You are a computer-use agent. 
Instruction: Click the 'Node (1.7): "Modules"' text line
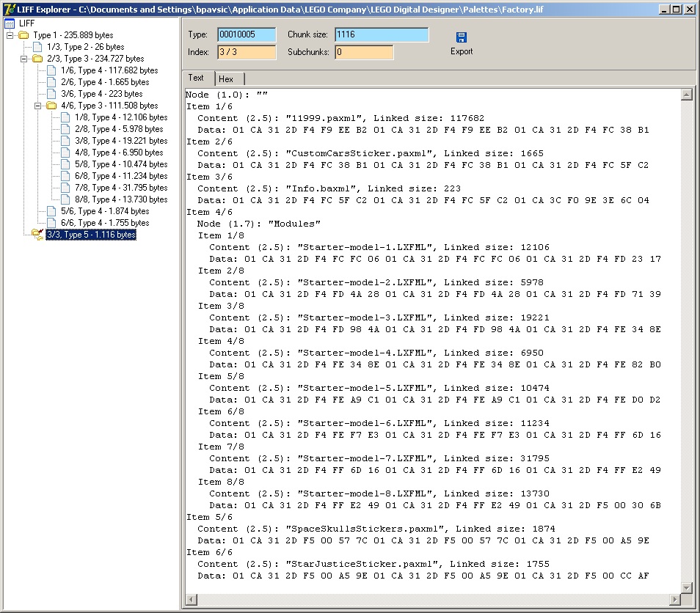259,224
